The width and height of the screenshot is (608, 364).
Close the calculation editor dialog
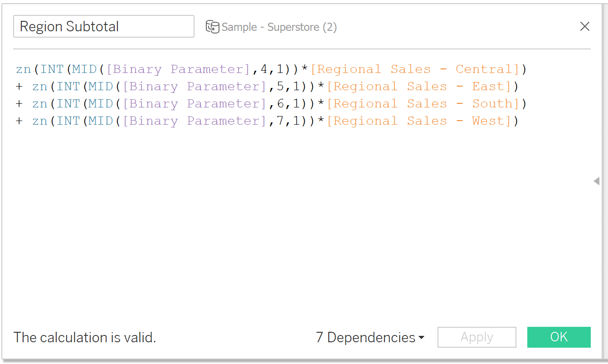584,27
